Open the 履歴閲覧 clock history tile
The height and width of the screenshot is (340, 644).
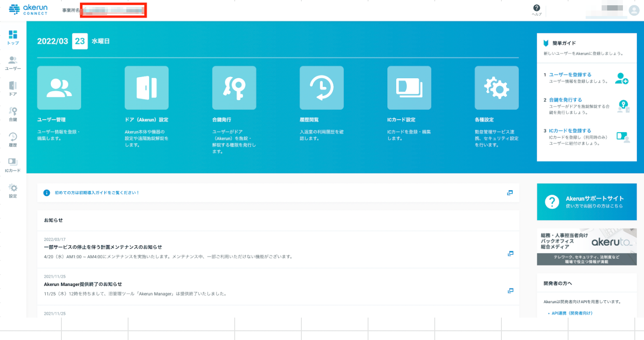coord(322,88)
